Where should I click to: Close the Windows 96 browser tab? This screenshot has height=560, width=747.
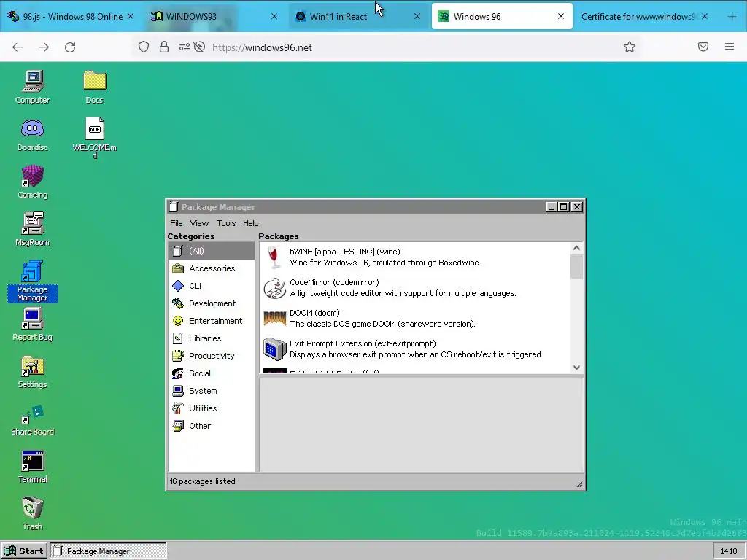coord(561,16)
